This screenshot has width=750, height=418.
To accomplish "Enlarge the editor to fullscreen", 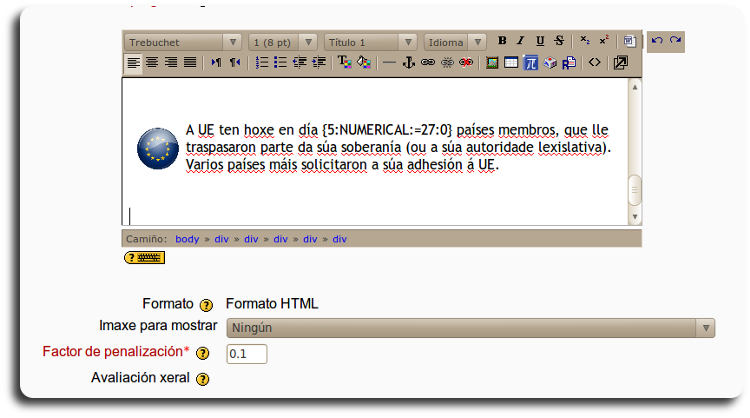I will (x=621, y=62).
